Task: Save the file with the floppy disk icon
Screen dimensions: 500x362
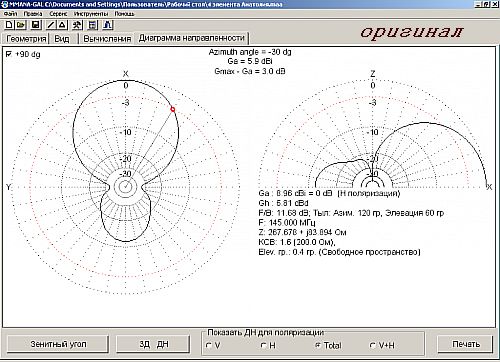Action: click(x=36, y=25)
